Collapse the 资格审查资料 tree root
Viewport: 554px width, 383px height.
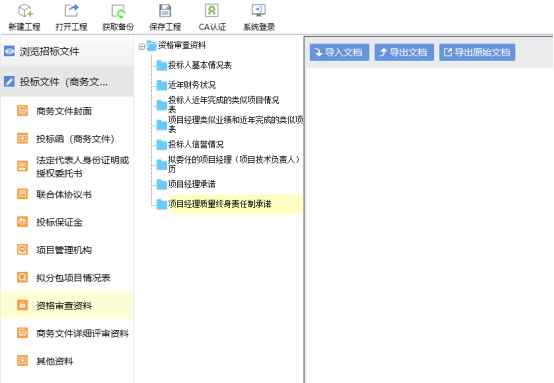(142, 46)
